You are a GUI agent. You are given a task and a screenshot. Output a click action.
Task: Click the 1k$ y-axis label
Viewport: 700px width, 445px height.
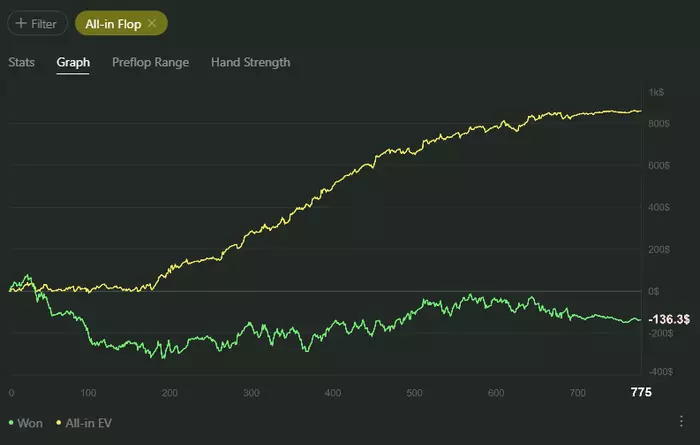click(657, 92)
